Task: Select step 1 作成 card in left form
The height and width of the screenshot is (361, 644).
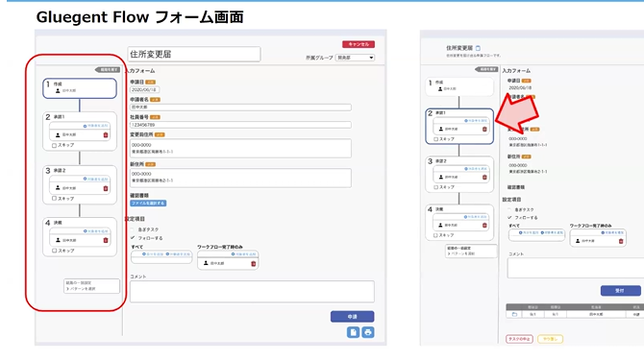Action: click(80, 88)
